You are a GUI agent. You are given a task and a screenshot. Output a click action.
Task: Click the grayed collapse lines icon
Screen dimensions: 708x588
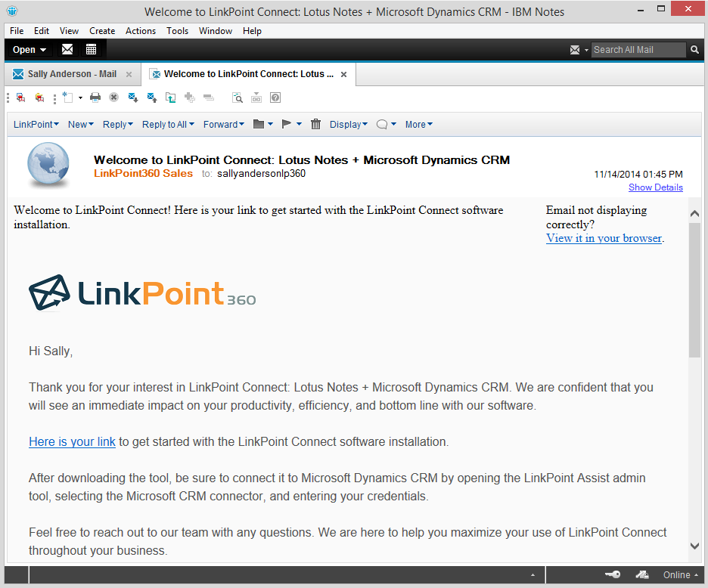pyautogui.click(x=209, y=97)
